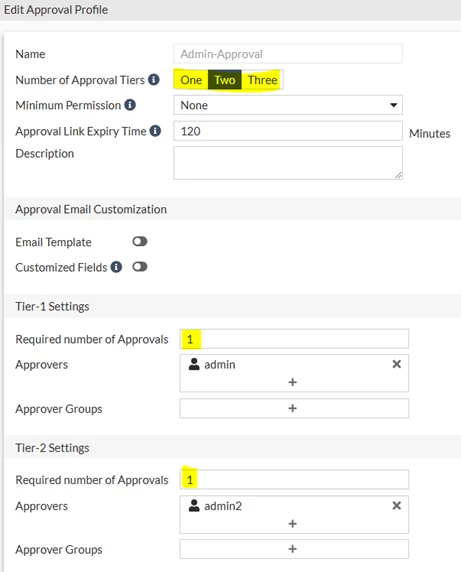Show info for Minimum Permission

[x=130, y=105]
